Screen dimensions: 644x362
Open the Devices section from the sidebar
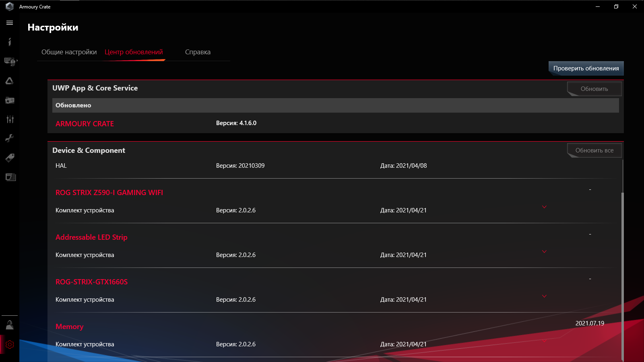point(10,62)
